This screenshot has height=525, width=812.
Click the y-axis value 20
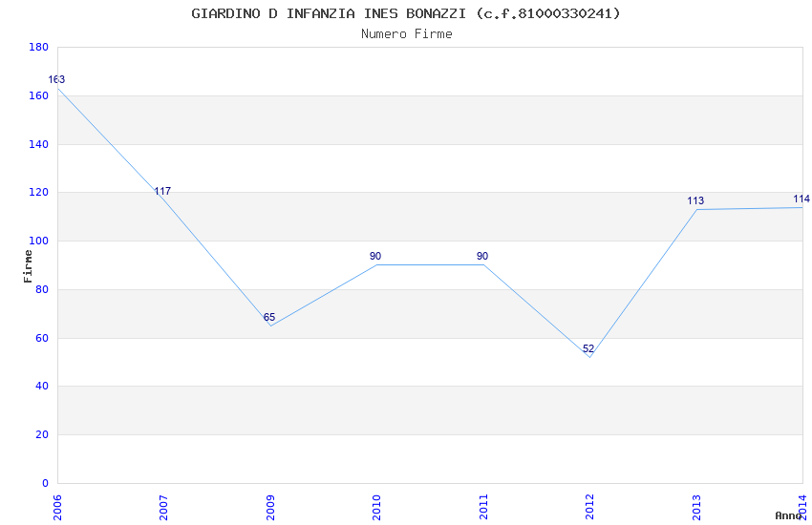coord(41,435)
